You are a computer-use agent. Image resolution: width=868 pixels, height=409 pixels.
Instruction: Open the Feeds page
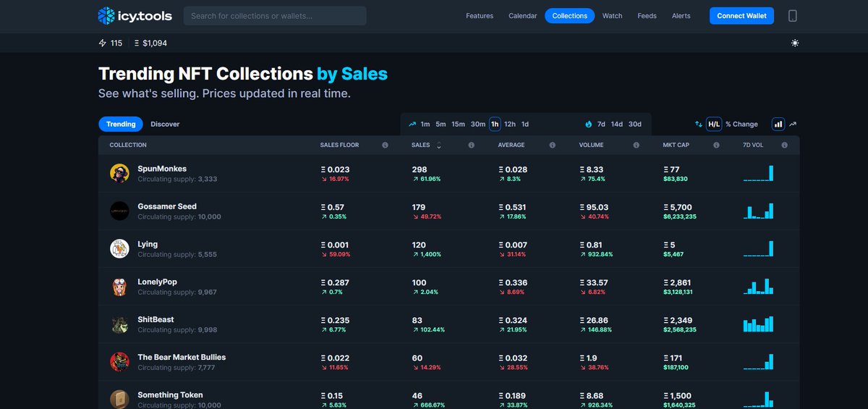point(647,16)
